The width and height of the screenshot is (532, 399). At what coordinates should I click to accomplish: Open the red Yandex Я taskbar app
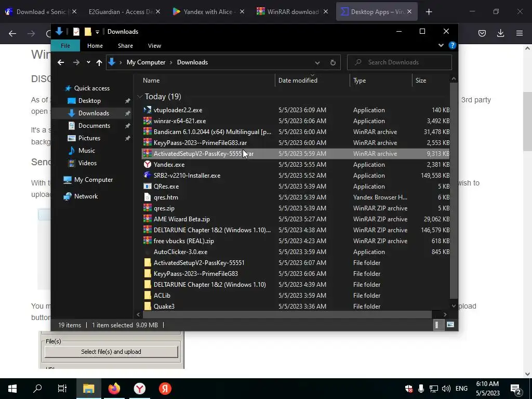coord(165,389)
